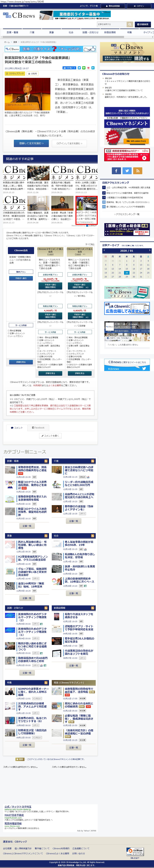This screenshot has height=868, width=154.
Task: Open the 薬事 navigation menu item
Action: coord(51,32)
